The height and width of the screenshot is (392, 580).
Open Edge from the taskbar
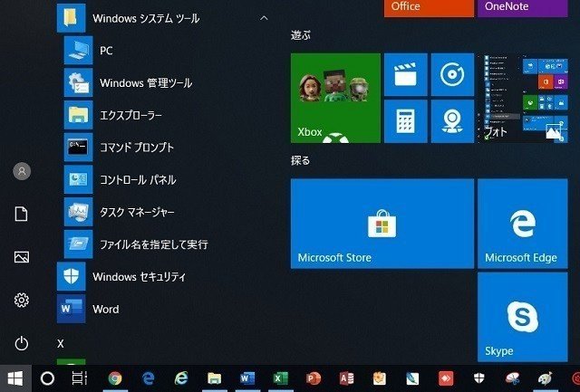click(x=149, y=378)
